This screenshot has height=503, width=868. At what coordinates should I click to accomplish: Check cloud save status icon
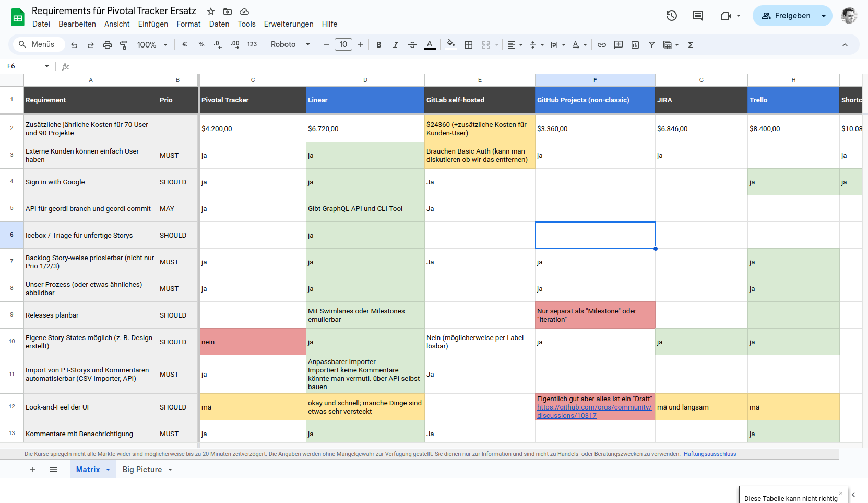(x=244, y=11)
